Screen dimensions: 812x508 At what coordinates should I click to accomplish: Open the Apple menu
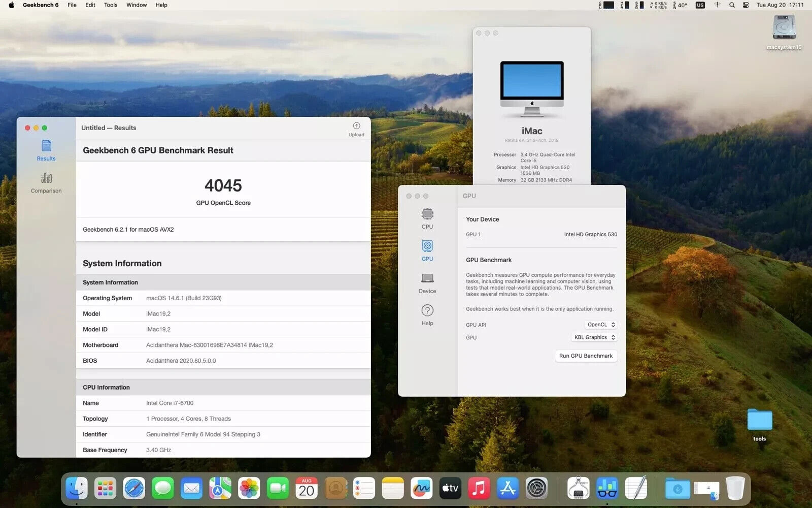click(x=11, y=5)
